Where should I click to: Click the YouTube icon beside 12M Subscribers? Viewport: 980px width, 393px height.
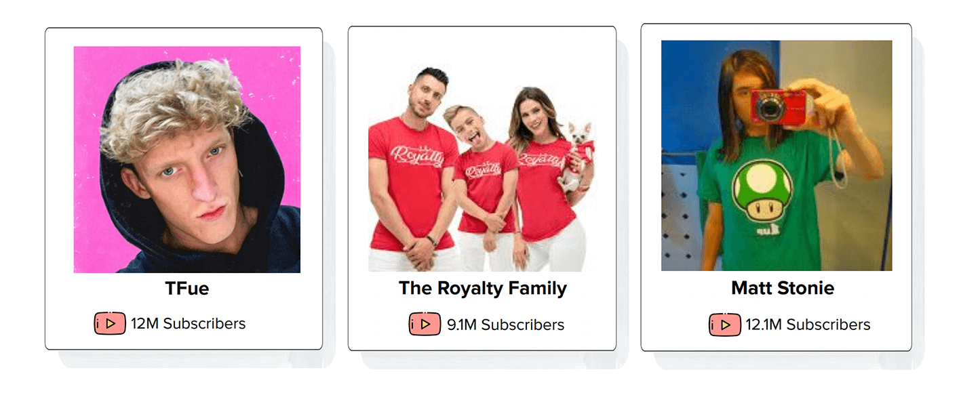click(110, 323)
